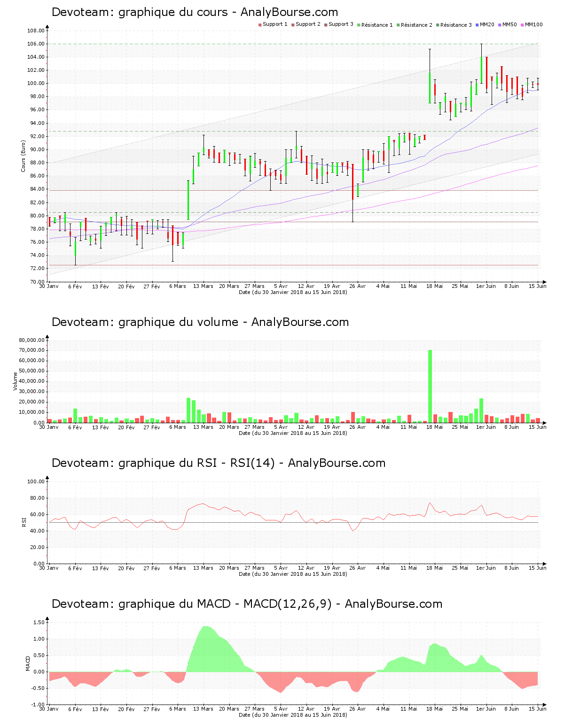The width and height of the screenshot is (564, 728).
Task: Click the tall green candlestick at 18 Mai on price chart
Action: click(x=430, y=88)
